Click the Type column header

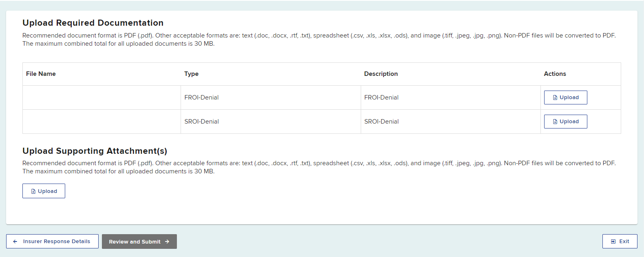[191, 74]
